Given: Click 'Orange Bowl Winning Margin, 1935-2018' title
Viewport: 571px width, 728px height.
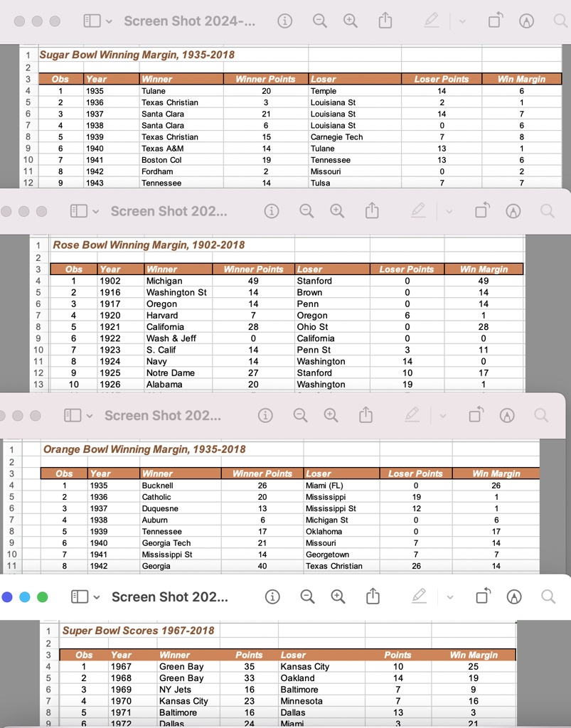Looking at the screenshot, I should [144, 449].
